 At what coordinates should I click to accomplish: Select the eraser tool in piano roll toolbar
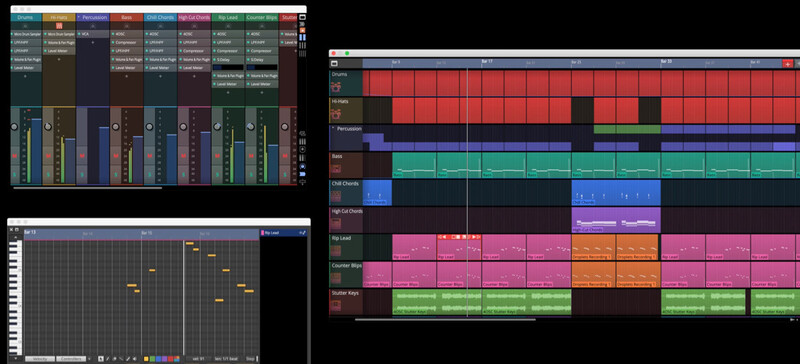point(114,359)
